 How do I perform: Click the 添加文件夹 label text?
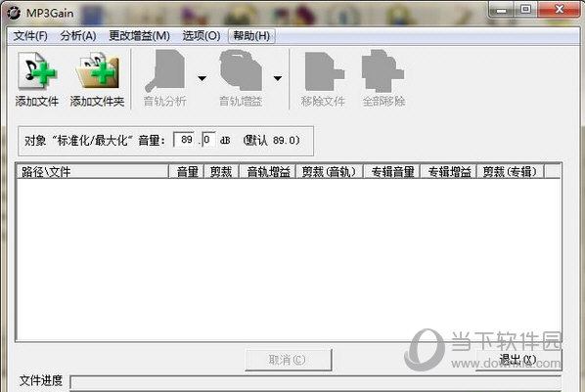pos(97,101)
